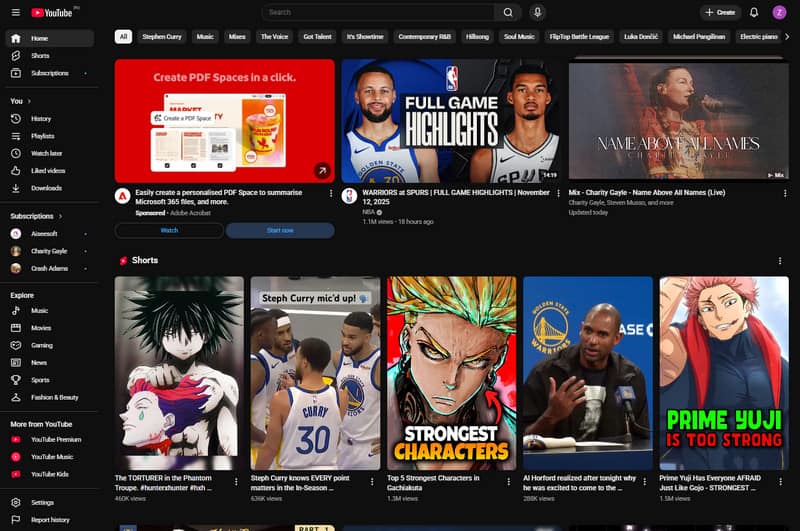Open Prime Yuji short thumbnail
Screen dimensions: 800x531
click(x=724, y=373)
